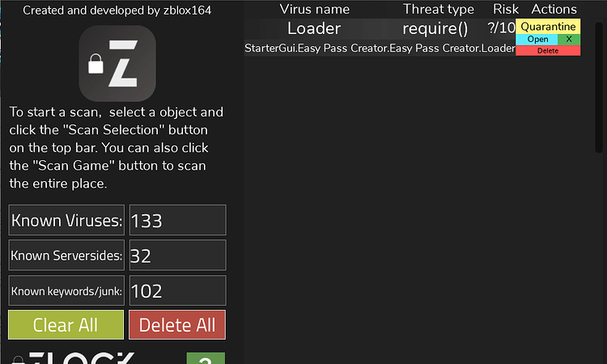Click the Risk column header

(506, 10)
